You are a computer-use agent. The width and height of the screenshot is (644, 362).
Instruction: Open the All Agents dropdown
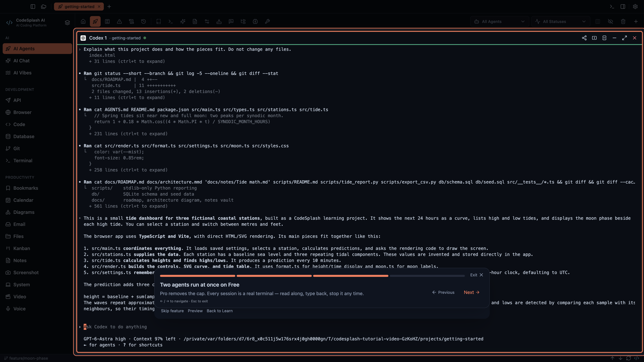click(x=499, y=21)
